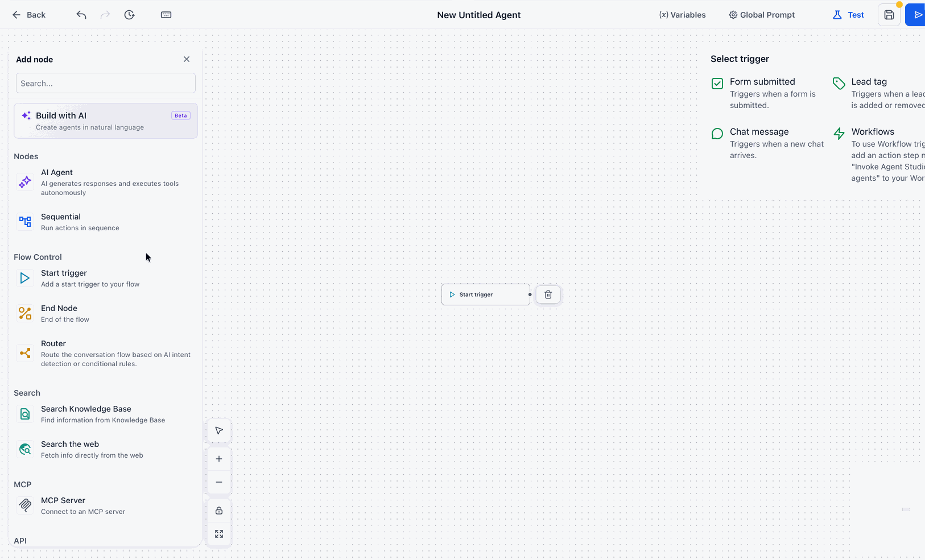Open Build with AI card
The image size is (925, 560).
point(106,121)
